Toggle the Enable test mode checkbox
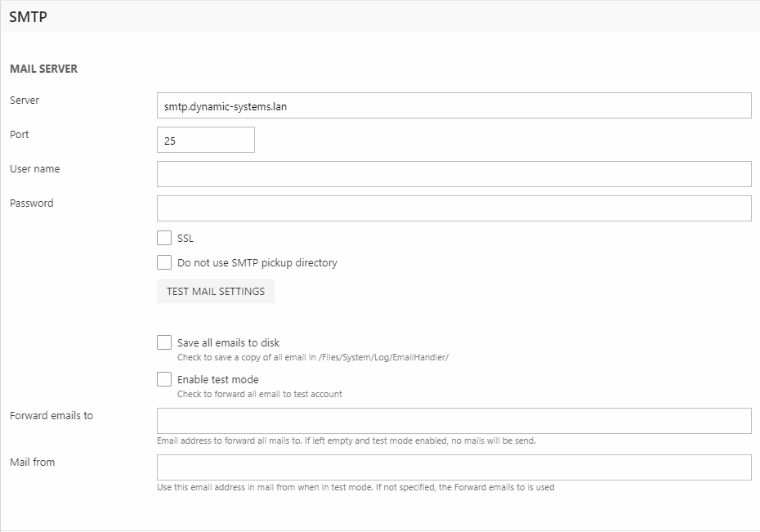This screenshot has height=532, width=760. click(x=164, y=380)
